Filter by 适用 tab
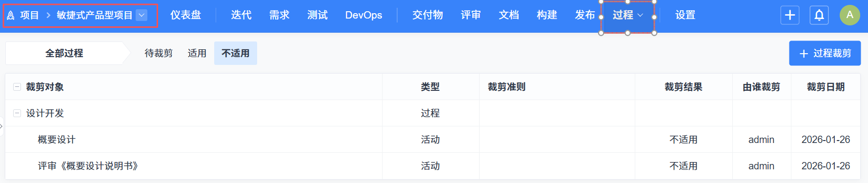This screenshot has height=183, width=868. [197, 53]
